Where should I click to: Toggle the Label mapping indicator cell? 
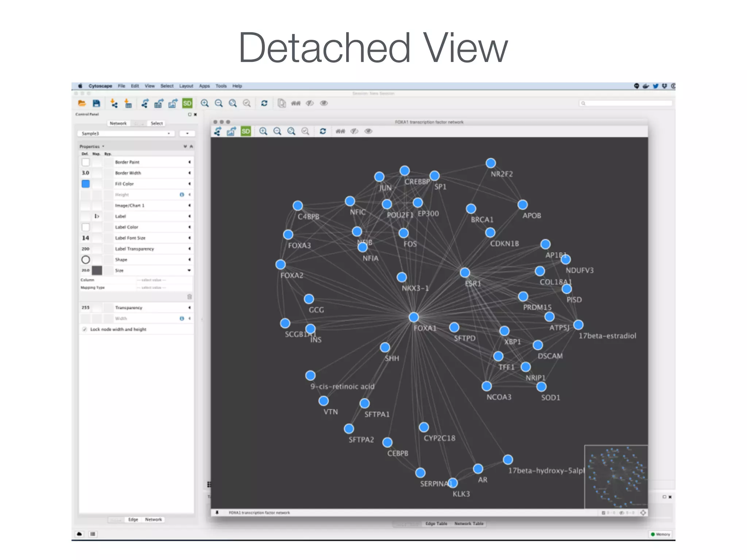pyautogui.click(x=97, y=216)
